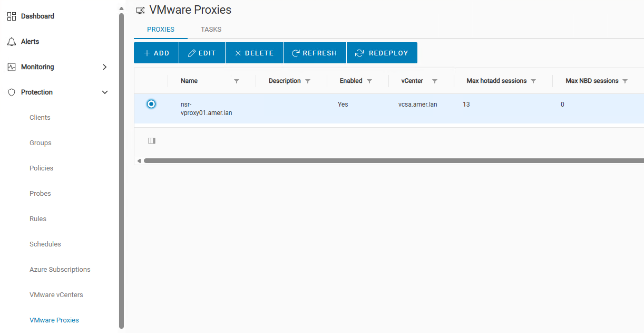Open the Dashboard using its grid icon

click(x=12, y=16)
